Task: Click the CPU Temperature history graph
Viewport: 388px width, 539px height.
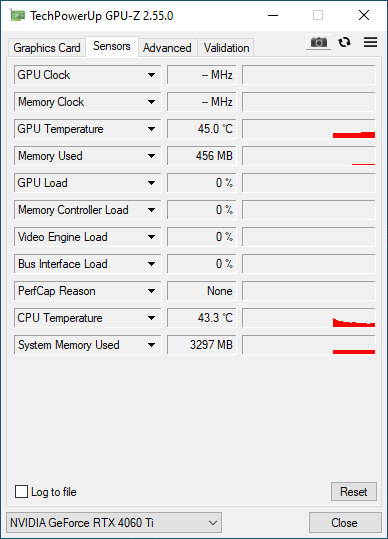Action: (309, 318)
